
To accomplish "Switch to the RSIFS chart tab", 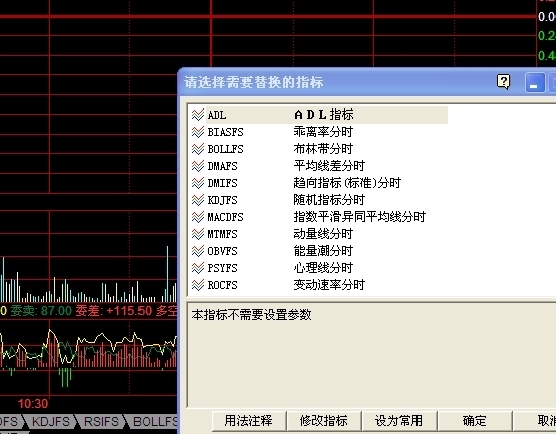I will click(101, 422).
